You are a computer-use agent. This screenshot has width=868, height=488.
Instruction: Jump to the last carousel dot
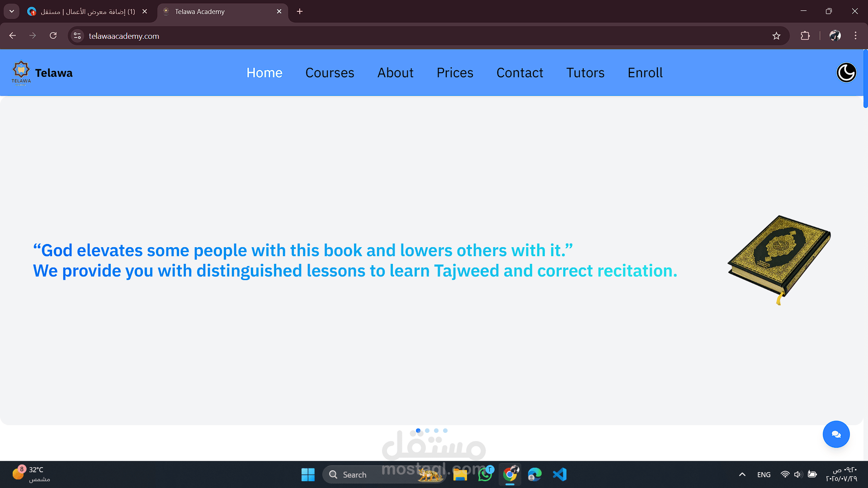(445, 431)
